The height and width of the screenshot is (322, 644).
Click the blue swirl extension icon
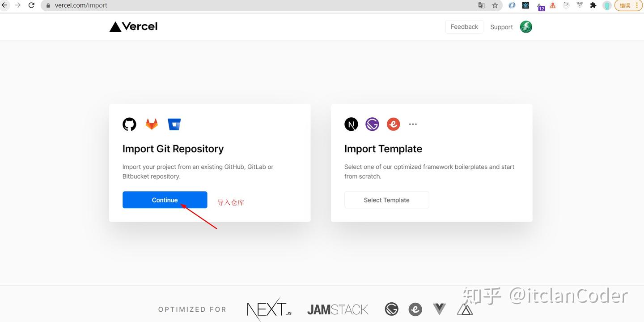[x=512, y=5]
